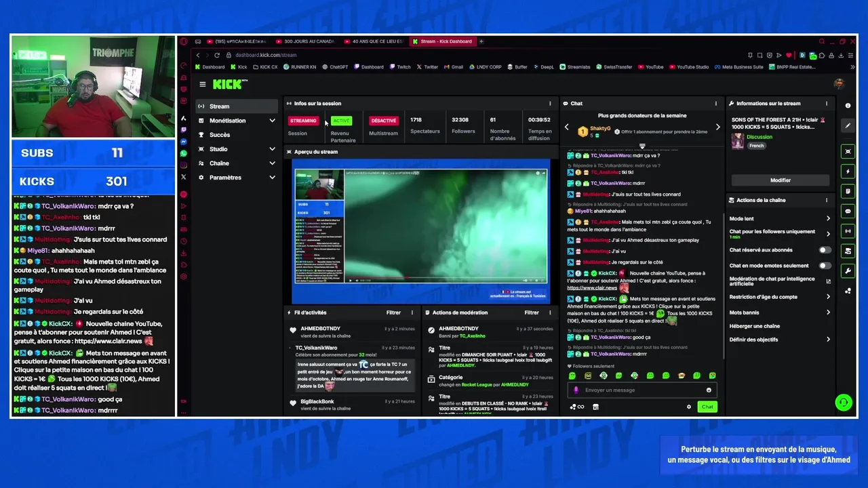This screenshot has height=488, width=868.
Task: Open Infos sur la session three-dot menu
Action: (550, 104)
